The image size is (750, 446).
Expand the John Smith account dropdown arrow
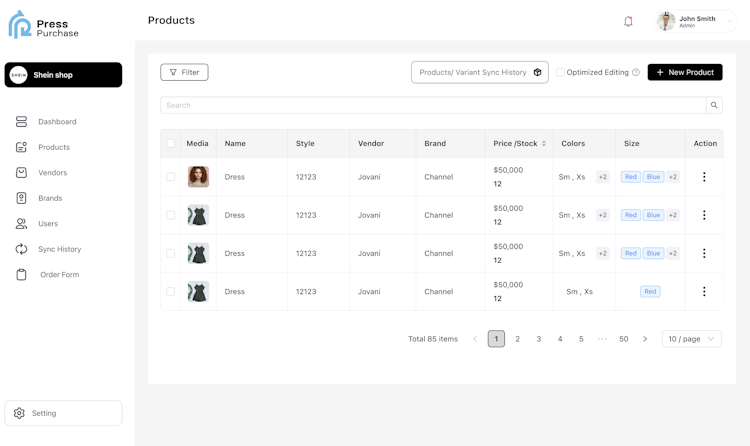click(x=729, y=21)
